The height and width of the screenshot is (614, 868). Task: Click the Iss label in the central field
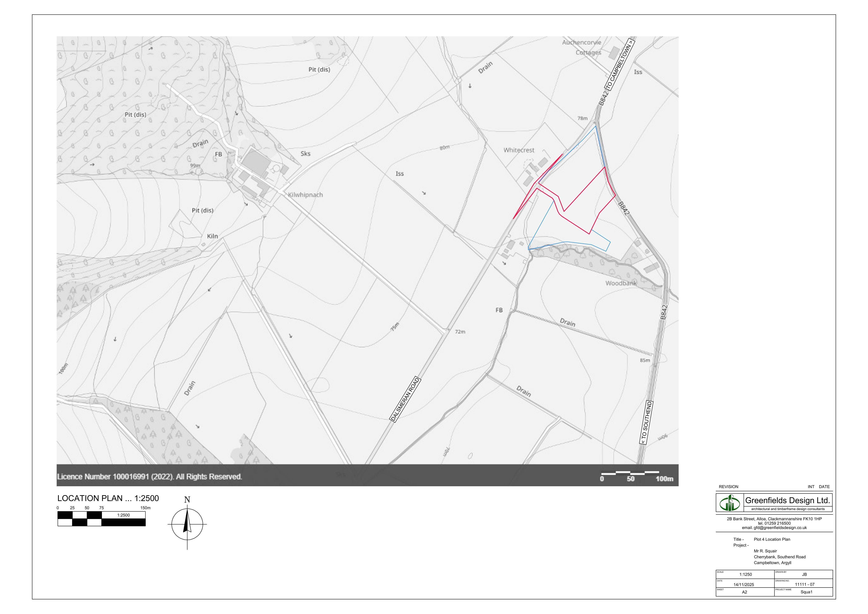(400, 174)
